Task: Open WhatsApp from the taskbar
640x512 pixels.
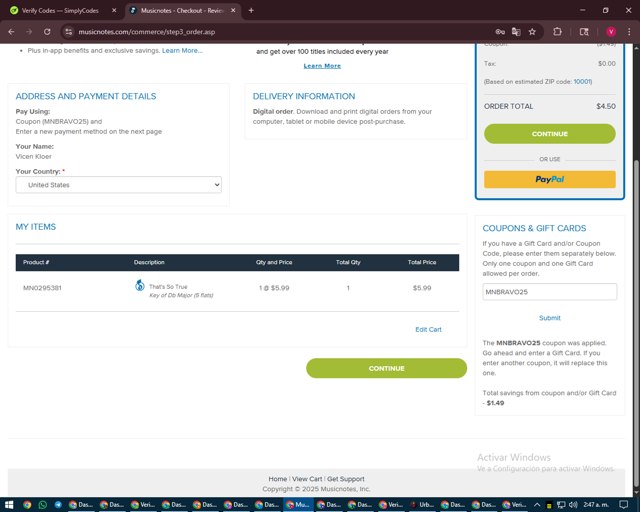Action: point(42,505)
